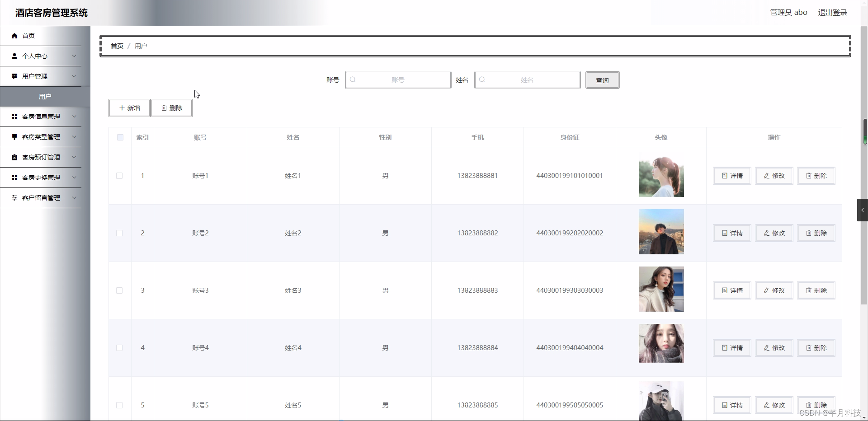This screenshot has width=868, height=421.
Task: Click the sliders icon beside 客户留言管理
Action: point(14,198)
